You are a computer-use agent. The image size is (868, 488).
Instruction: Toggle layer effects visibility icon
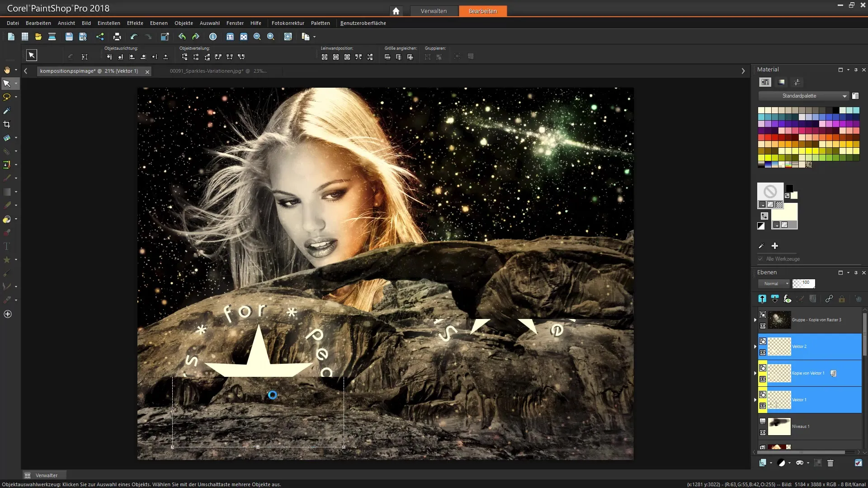788,299
